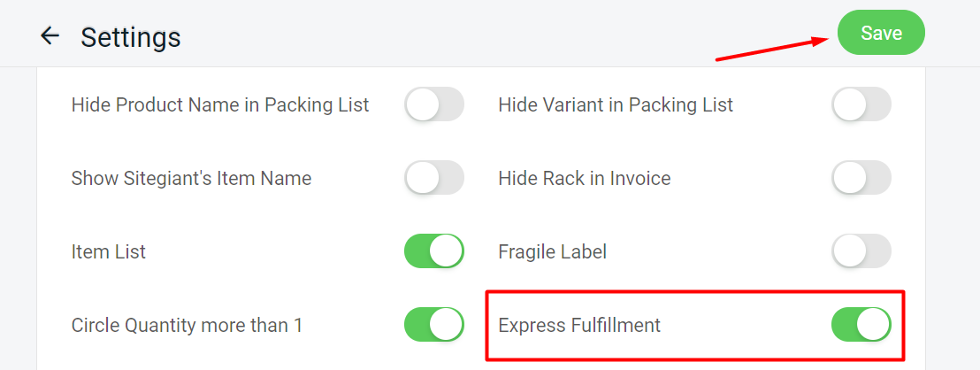Switch on Hide Rack in Invoice toggle

pos(861,178)
